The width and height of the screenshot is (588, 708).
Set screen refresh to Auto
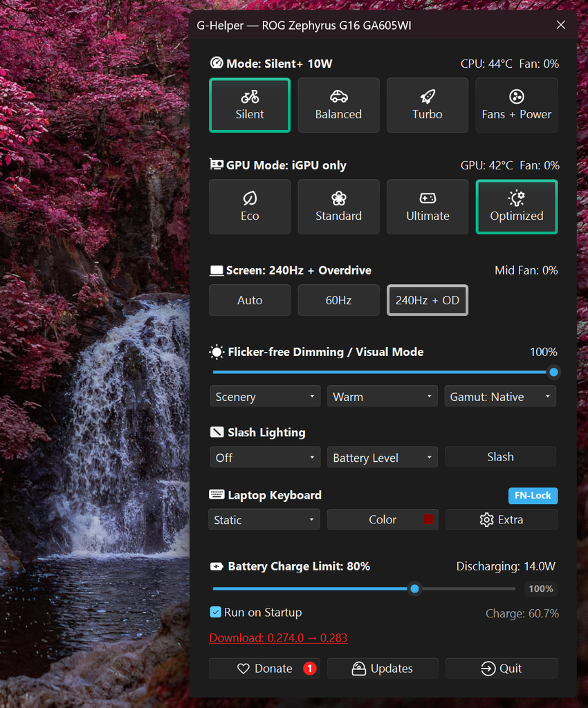(x=250, y=300)
